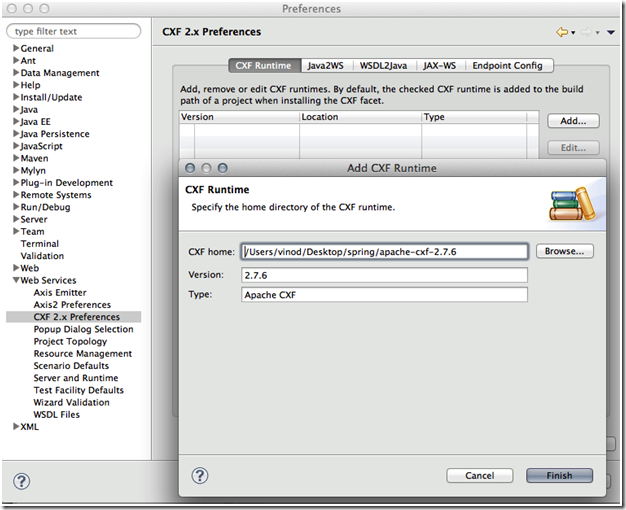The image size is (626, 510).
Task: Expand the Ant tree node
Action: 16,60
